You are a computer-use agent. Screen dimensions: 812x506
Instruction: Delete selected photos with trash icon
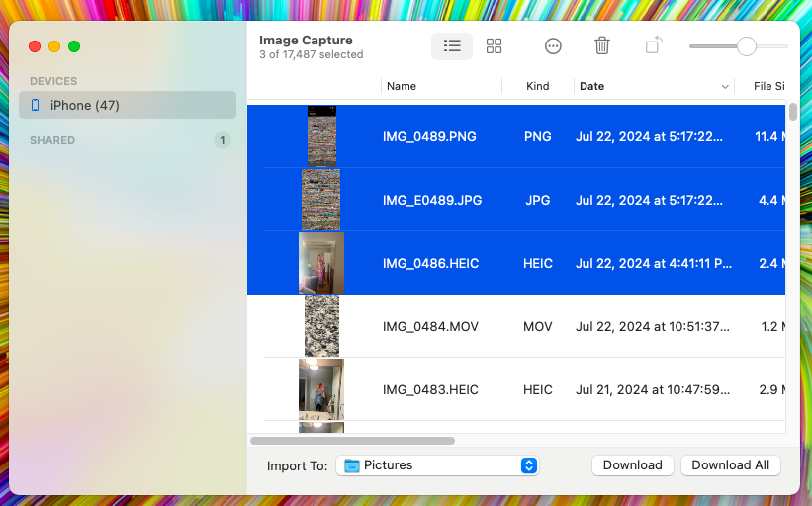click(x=602, y=46)
